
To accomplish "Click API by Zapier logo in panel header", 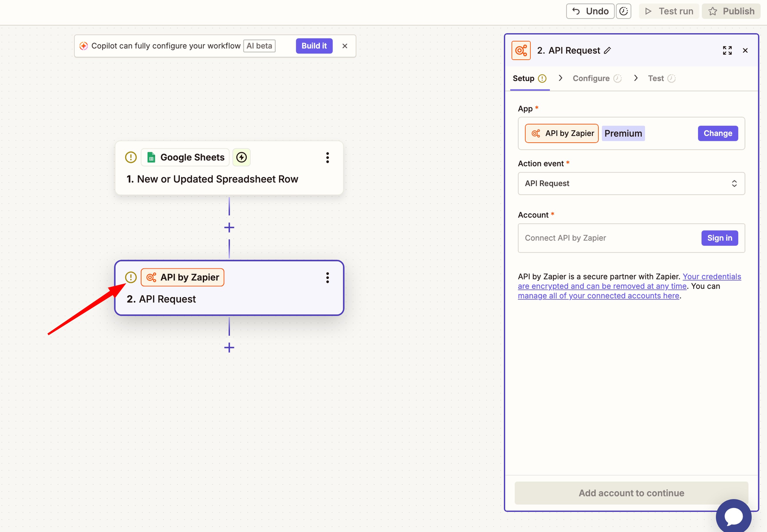I will (x=521, y=50).
